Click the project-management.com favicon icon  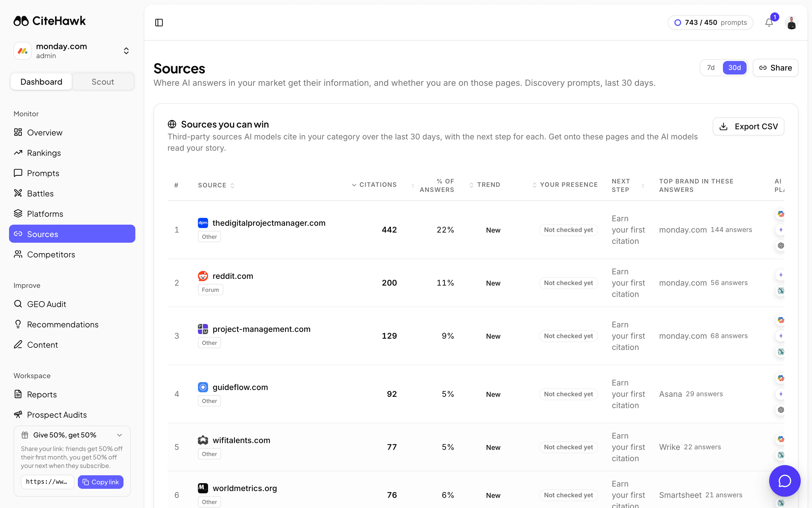point(203,329)
